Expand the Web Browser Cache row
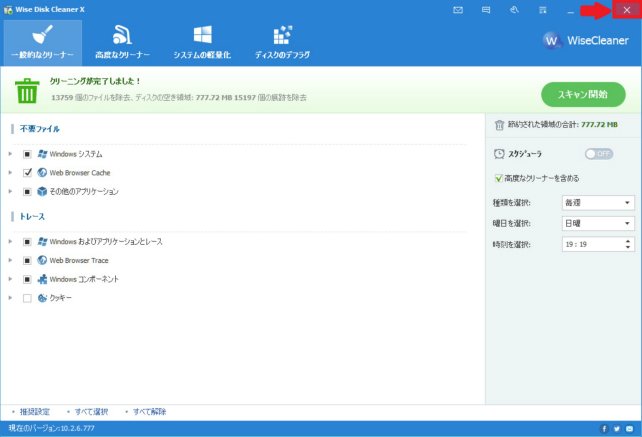This screenshot has height=437, width=642. pos(10,173)
